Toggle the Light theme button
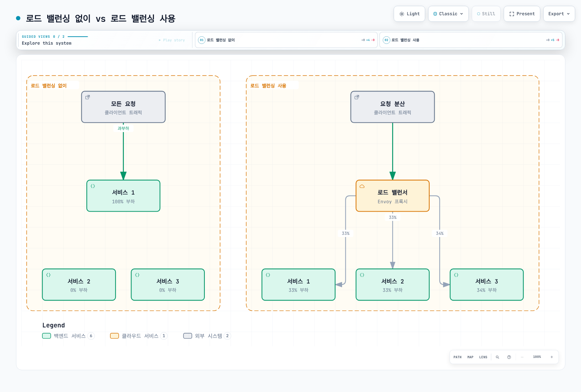The width and height of the screenshot is (581, 392). (x=409, y=14)
